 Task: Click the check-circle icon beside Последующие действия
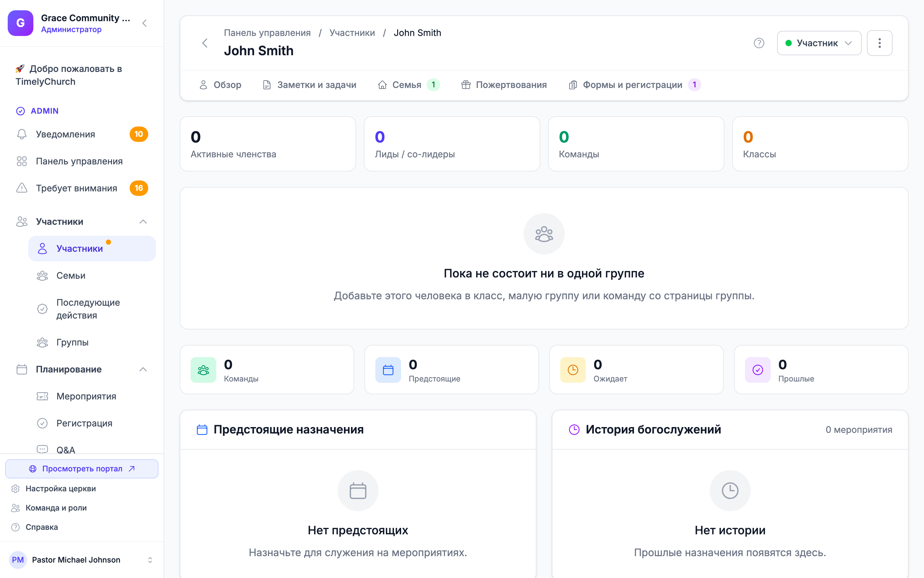tap(42, 309)
